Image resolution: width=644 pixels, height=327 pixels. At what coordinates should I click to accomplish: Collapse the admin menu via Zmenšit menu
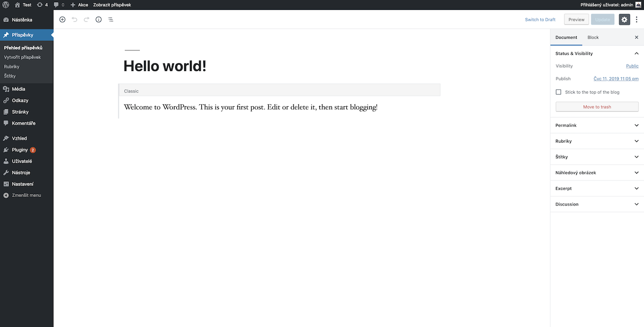(x=24, y=195)
